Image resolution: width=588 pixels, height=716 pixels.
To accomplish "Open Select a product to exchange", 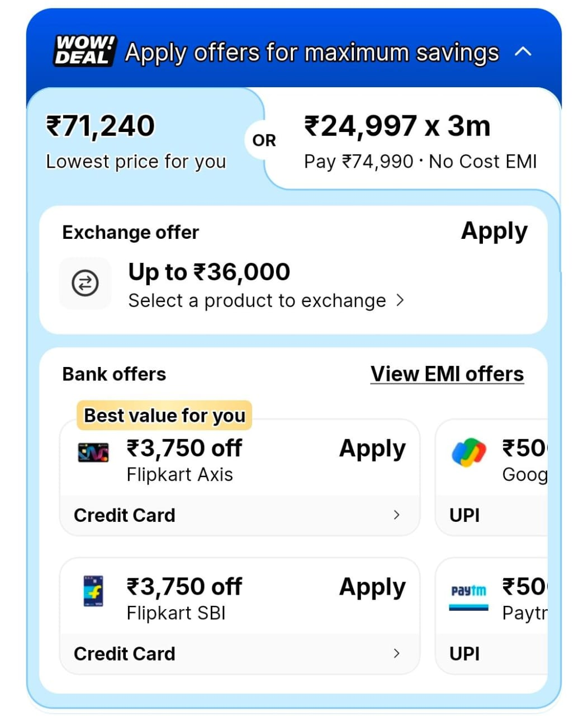I will tap(265, 301).
